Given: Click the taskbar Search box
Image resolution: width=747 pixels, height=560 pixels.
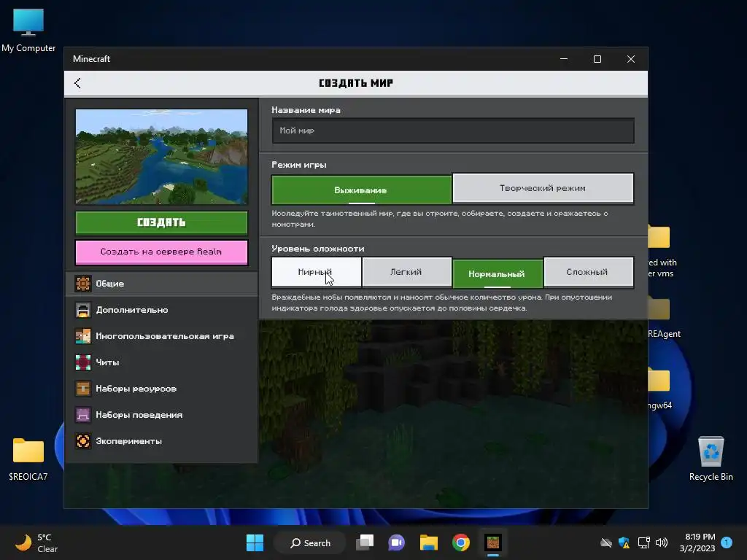Looking at the screenshot, I should (x=310, y=542).
